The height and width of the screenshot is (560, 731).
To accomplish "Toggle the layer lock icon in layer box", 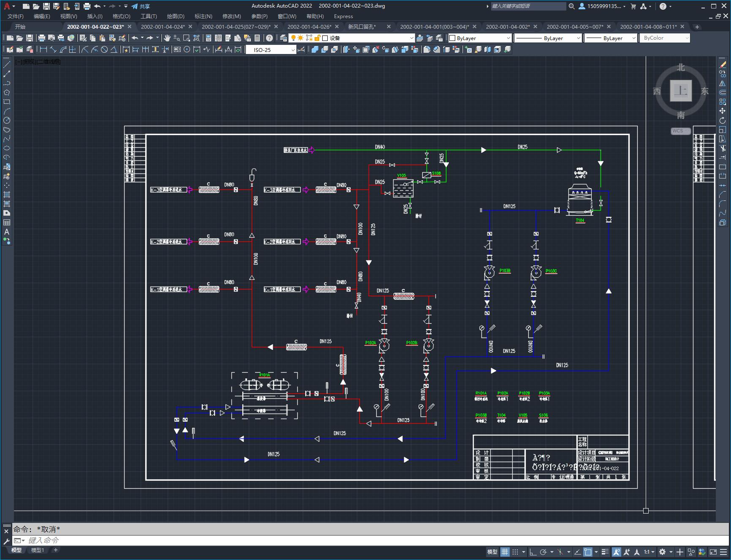I will (318, 38).
